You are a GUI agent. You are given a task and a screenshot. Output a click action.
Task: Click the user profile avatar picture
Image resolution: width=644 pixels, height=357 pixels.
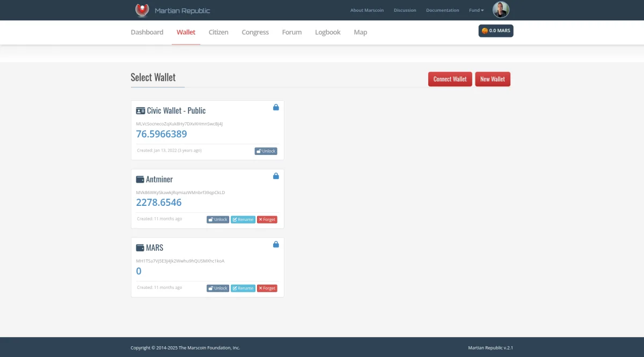(501, 10)
